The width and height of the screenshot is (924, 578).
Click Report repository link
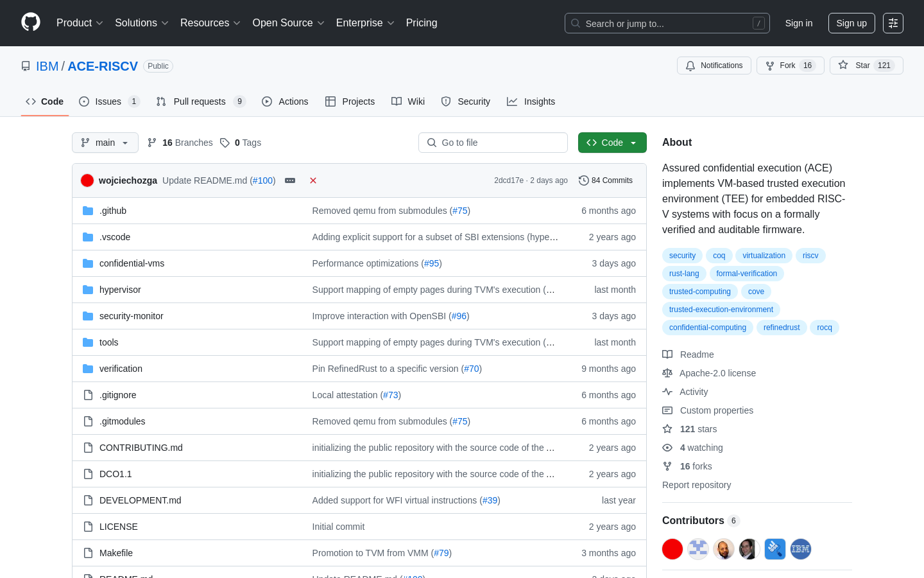(x=696, y=485)
